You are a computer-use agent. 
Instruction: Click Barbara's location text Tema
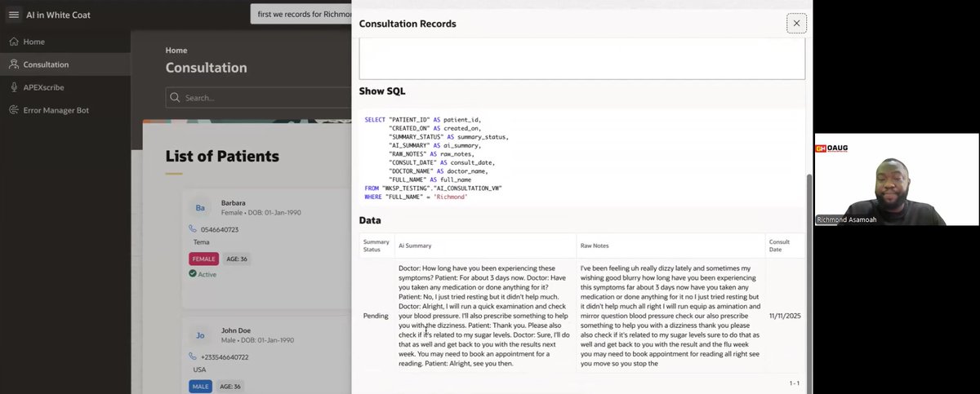201,242
